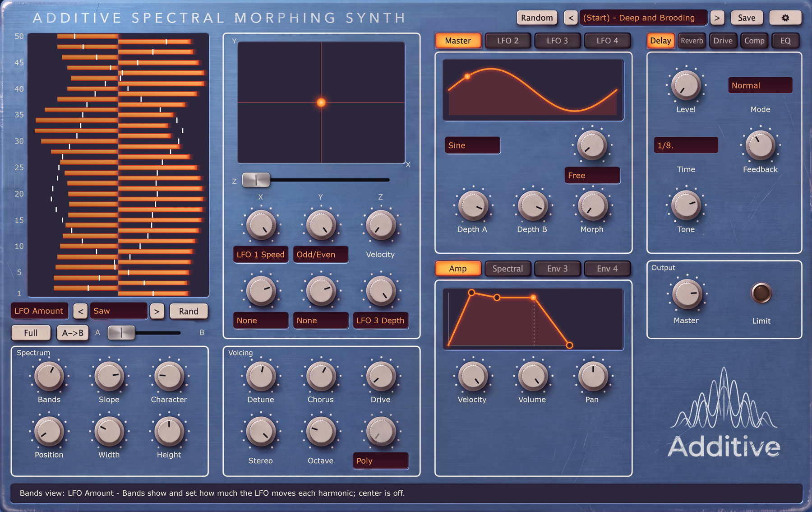The image size is (812, 512).
Task: Go to the next preset arrow
Action: coord(717,18)
